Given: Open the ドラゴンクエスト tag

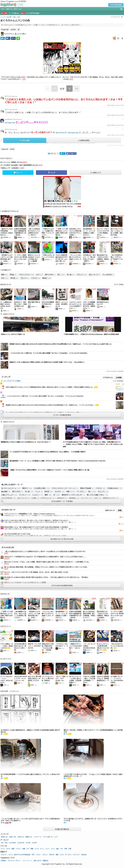Looking at the screenshot, I should (x=26, y=275).
